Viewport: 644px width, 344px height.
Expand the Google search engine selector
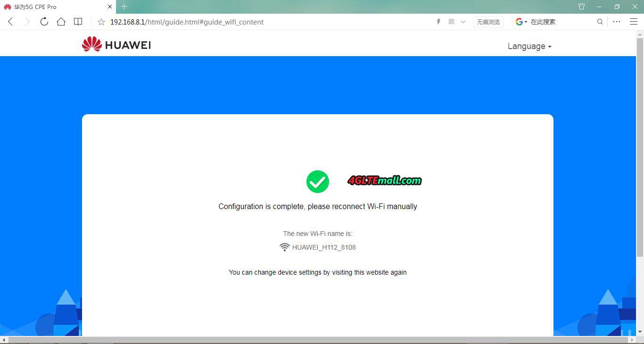click(521, 22)
